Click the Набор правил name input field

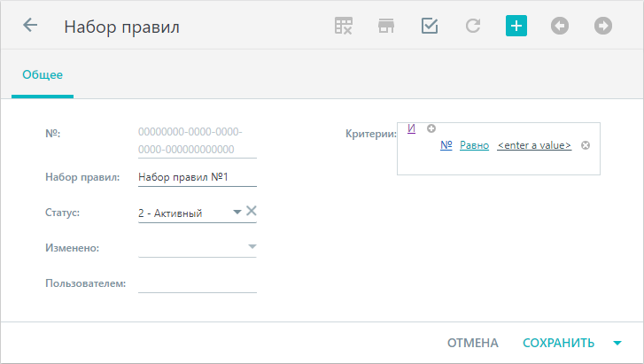coord(198,177)
